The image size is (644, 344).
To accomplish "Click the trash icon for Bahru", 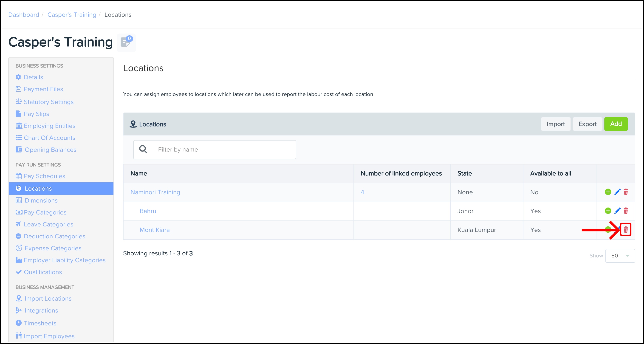I will click(x=625, y=211).
